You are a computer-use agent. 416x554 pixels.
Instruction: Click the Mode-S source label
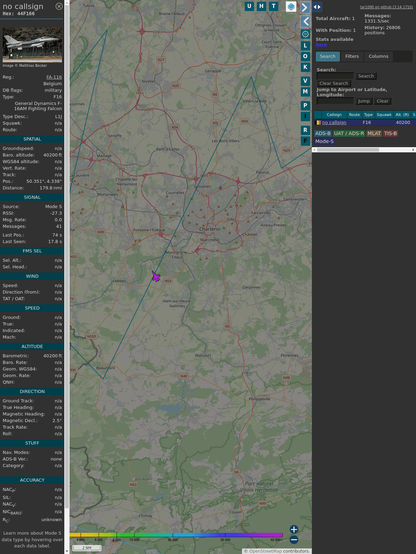(324, 141)
